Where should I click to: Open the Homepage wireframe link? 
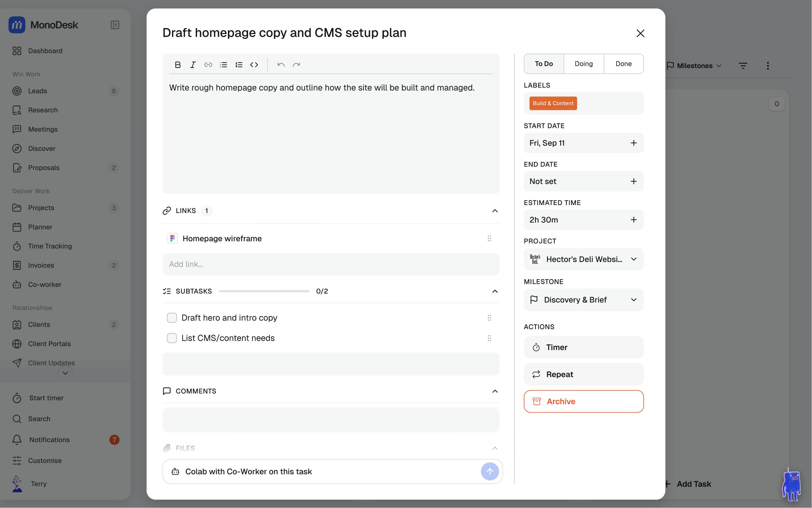(x=222, y=238)
